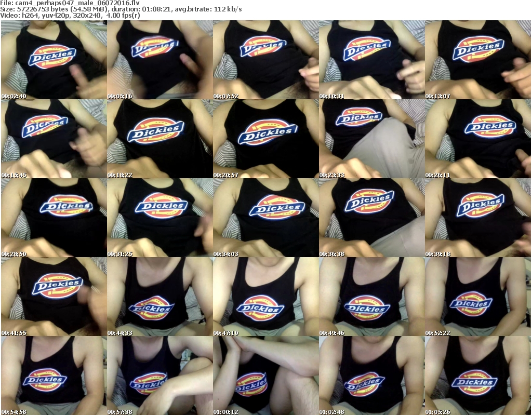The width and height of the screenshot is (532, 415).
Task: Choose the thumbnail labeled 00:47:10
Action: coord(266,297)
